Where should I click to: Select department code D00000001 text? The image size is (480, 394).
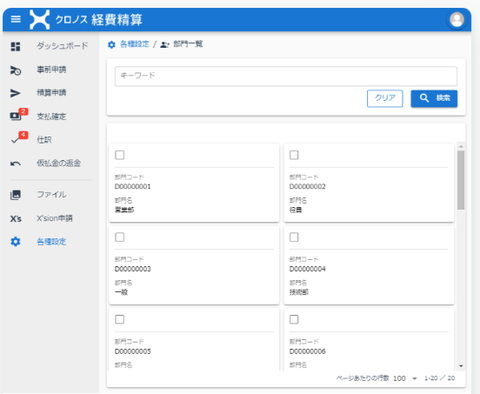pyautogui.click(x=133, y=187)
